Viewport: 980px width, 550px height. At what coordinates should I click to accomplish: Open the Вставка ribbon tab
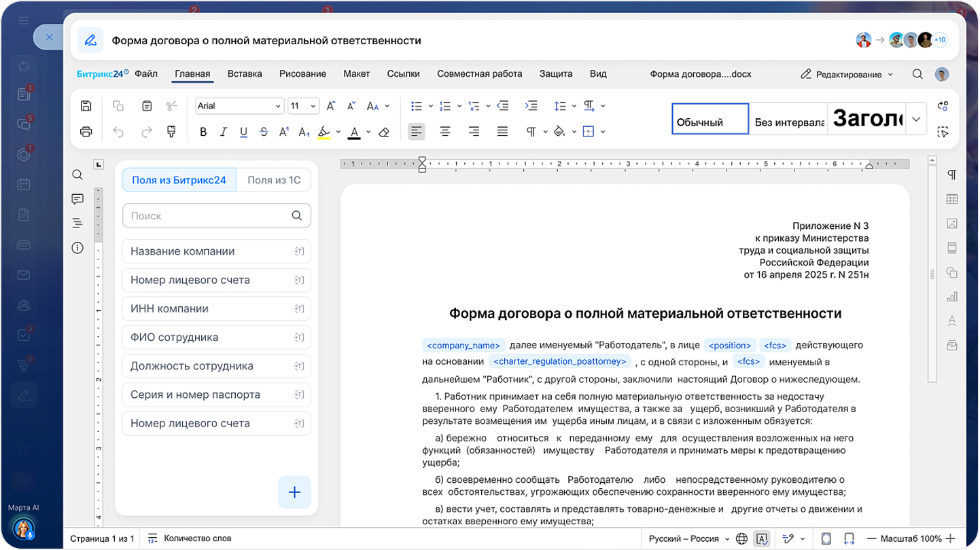click(x=245, y=74)
